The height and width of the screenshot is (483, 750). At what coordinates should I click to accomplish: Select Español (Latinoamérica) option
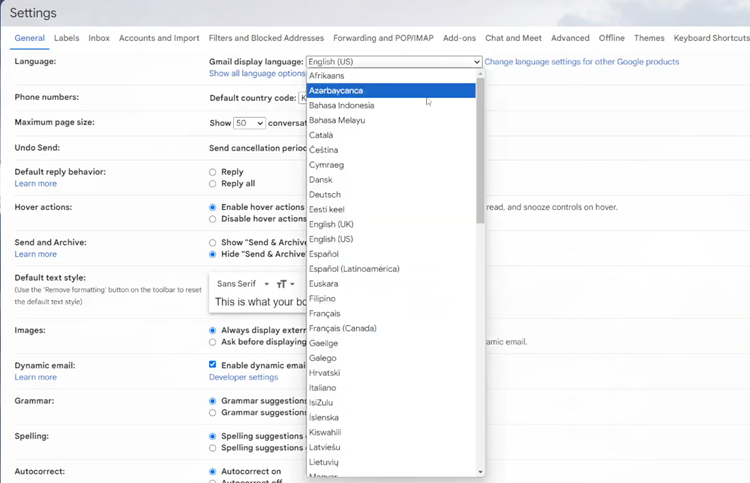tap(391, 268)
